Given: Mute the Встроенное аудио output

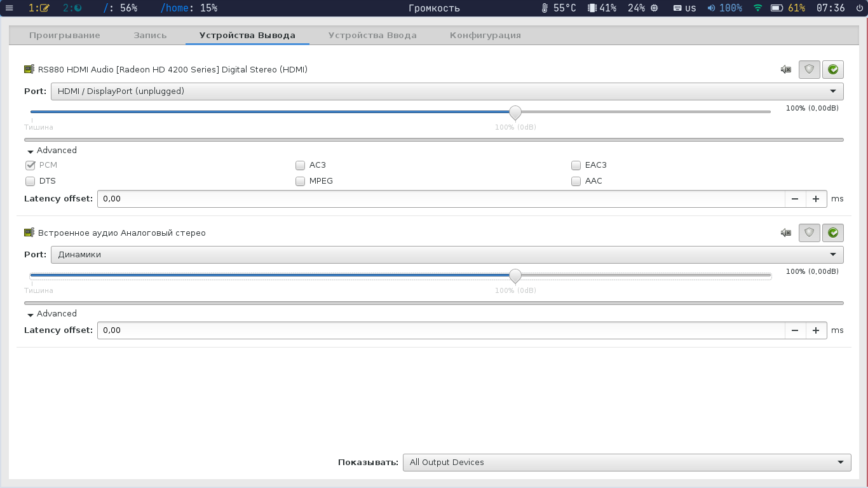Looking at the screenshot, I should (x=786, y=233).
